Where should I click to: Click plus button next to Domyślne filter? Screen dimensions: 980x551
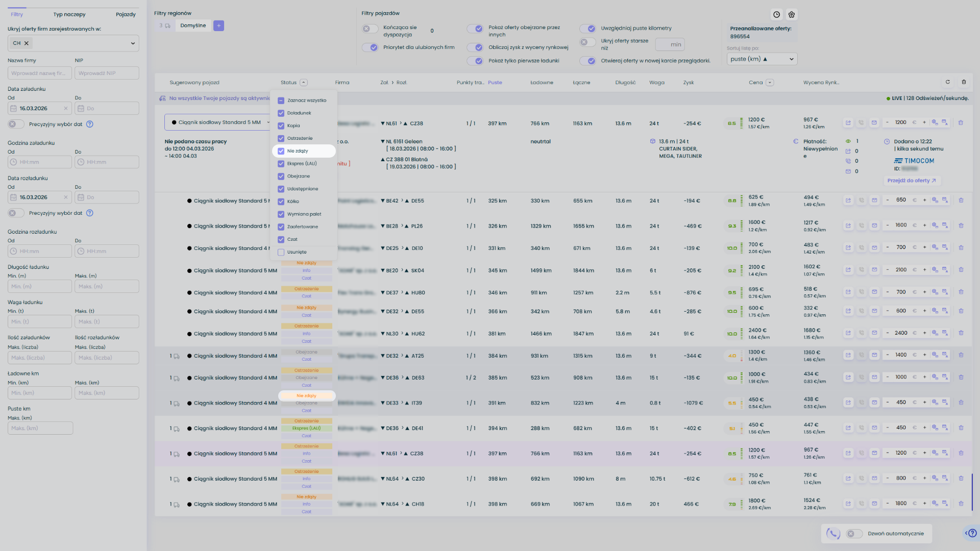tap(218, 26)
